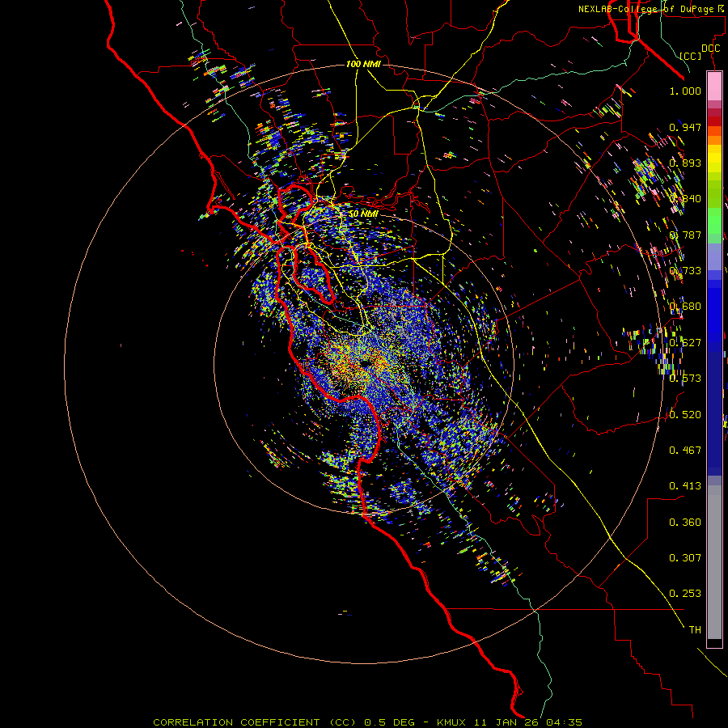Click the 0.787 scale value
The width and height of the screenshot is (728, 728).
(685, 235)
